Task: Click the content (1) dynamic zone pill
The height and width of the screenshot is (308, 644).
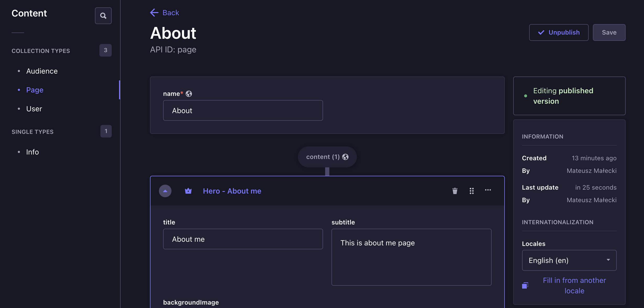Action: click(327, 157)
